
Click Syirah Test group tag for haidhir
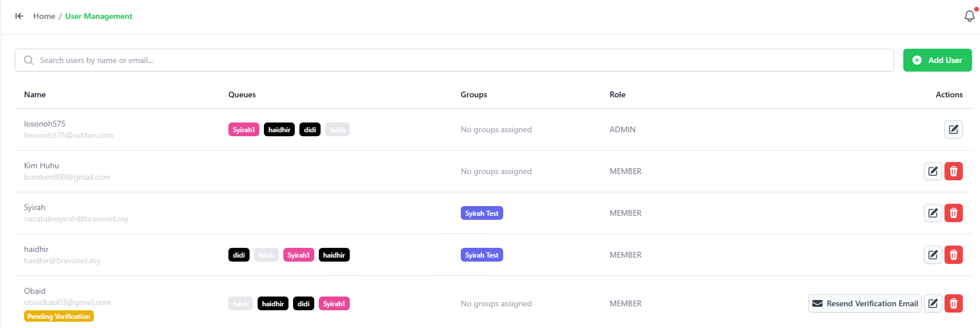[482, 255]
